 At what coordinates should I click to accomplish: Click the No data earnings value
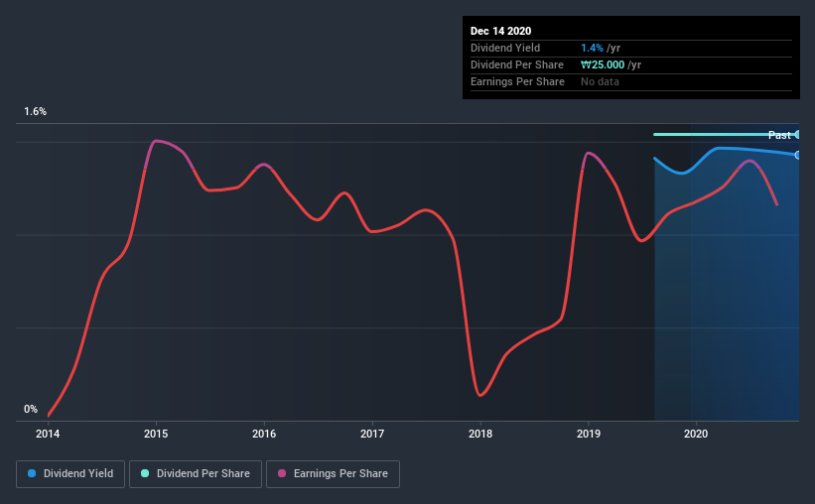tap(600, 81)
